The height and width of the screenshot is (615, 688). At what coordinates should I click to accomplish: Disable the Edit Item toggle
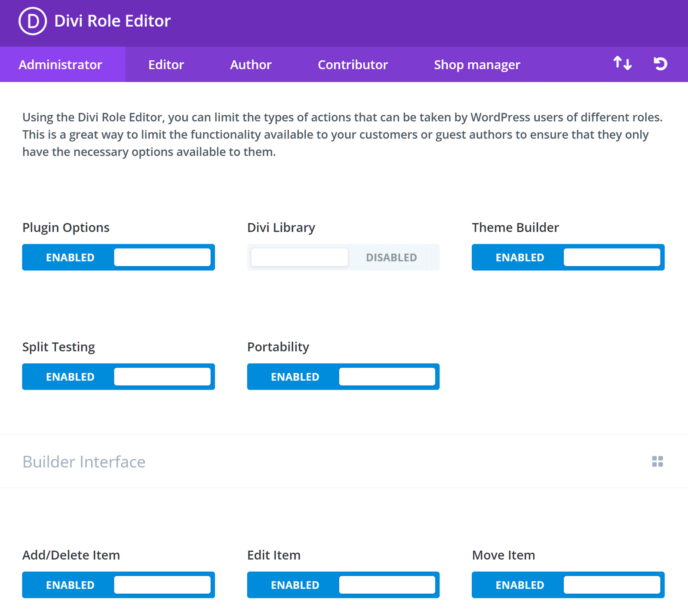coord(343,585)
